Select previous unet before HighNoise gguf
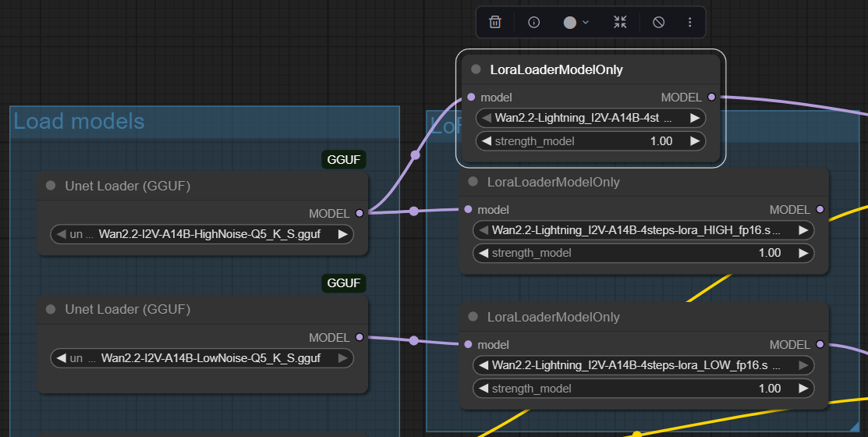Screen dimensions: 868x437 (x=62, y=234)
